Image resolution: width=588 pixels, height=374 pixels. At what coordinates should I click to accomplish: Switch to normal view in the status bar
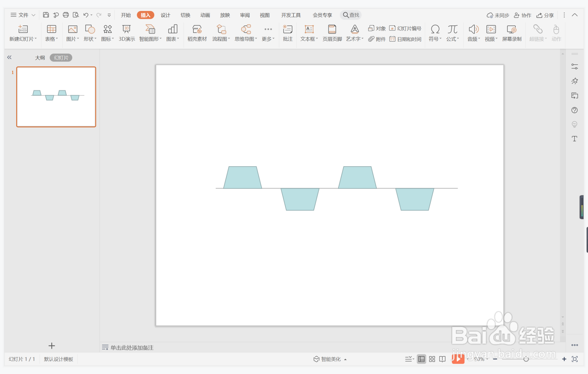click(x=421, y=359)
